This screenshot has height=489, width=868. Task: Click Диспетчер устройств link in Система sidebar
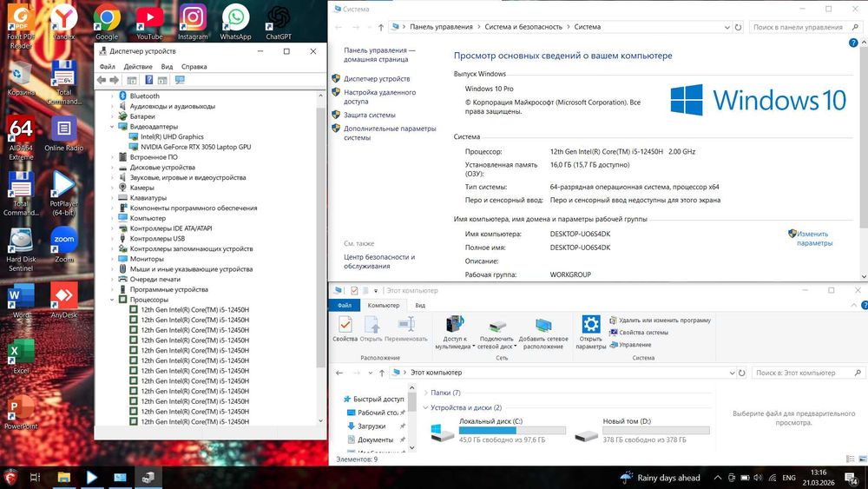pos(377,79)
